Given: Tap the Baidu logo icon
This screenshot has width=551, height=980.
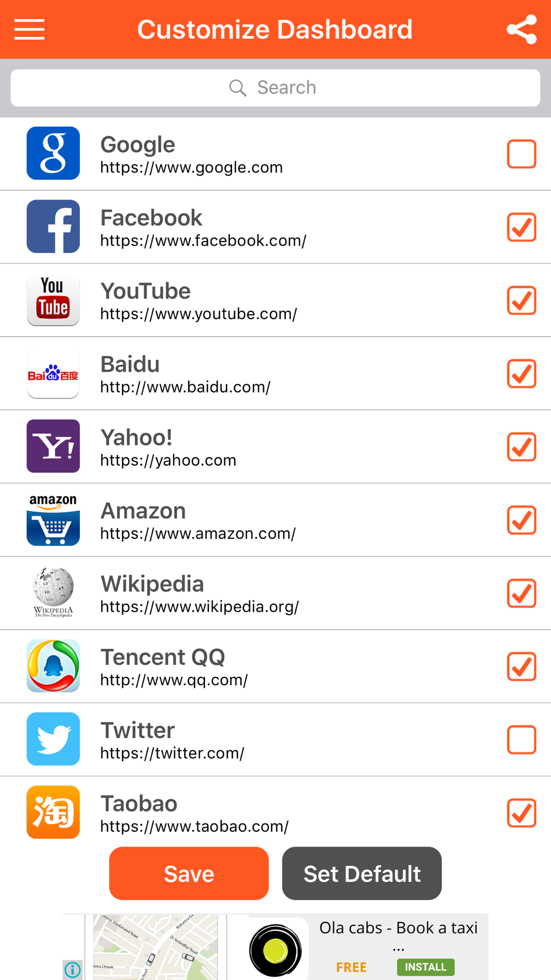Looking at the screenshot, I should click(53, 374).
